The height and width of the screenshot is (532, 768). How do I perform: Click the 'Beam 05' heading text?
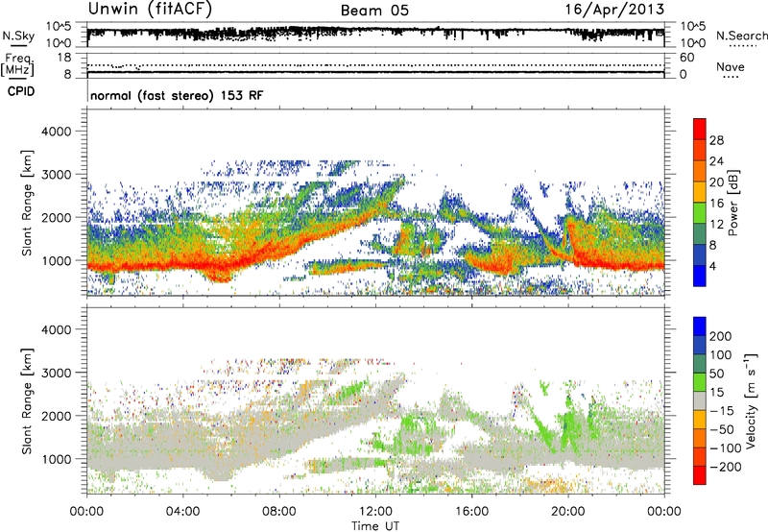374,11
